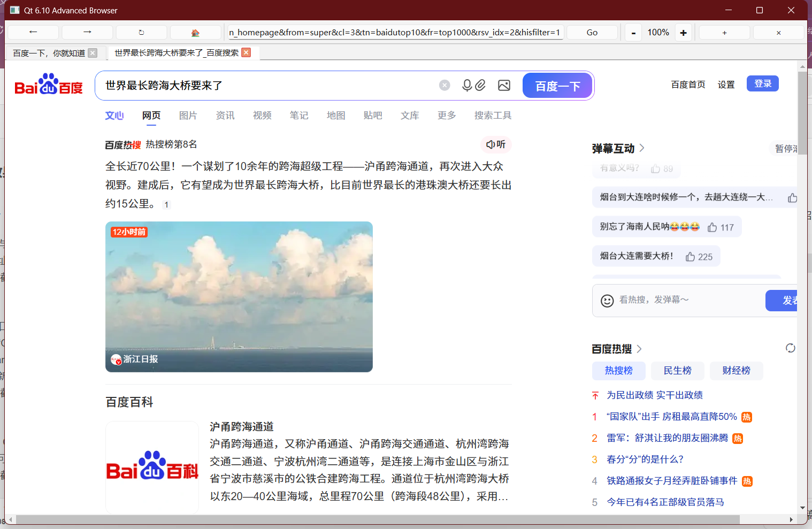The width and height of the screenshot is (812, 529).
Task: Open the Baidu logo home link
Action: click(49, 85)
